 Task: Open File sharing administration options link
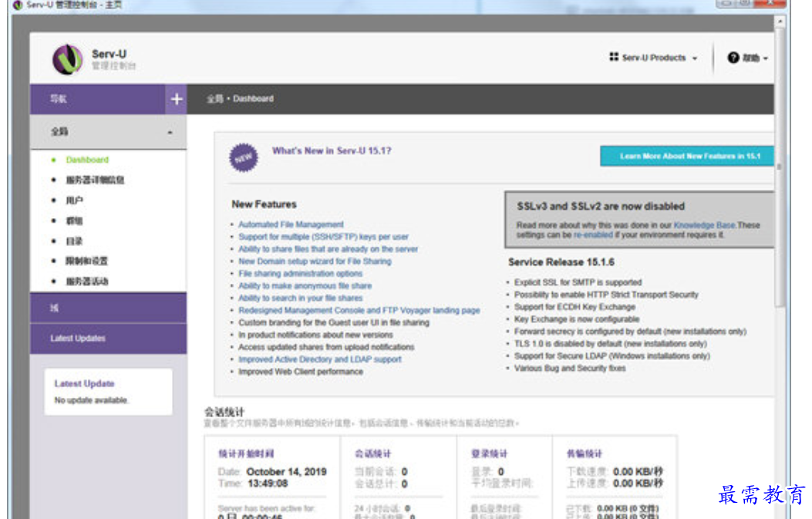[x=301, y=274]
